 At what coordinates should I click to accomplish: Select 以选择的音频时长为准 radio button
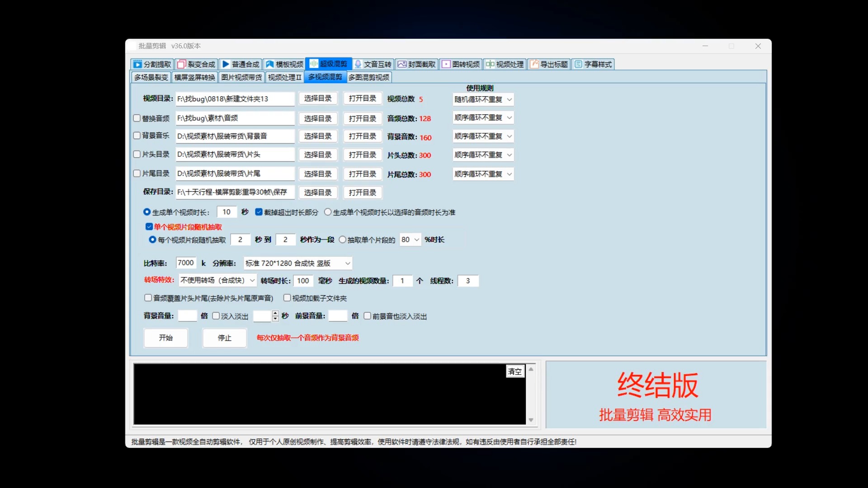pyautogui.click(x=328, y=212)
